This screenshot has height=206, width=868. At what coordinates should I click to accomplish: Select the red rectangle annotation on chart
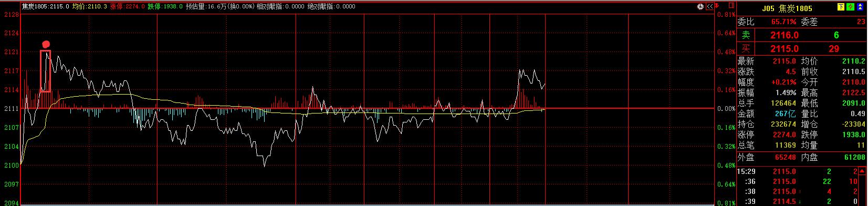tap(46, 71)
